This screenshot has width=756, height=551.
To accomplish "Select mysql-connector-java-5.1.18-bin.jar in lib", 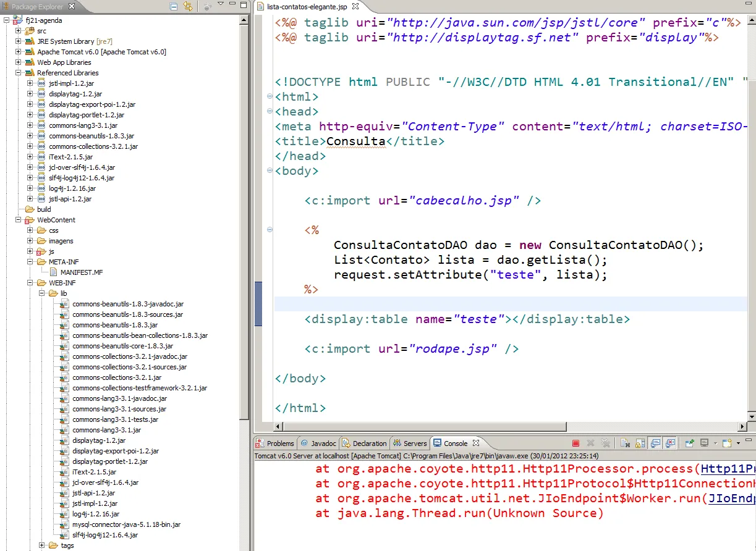I will 126,524.
